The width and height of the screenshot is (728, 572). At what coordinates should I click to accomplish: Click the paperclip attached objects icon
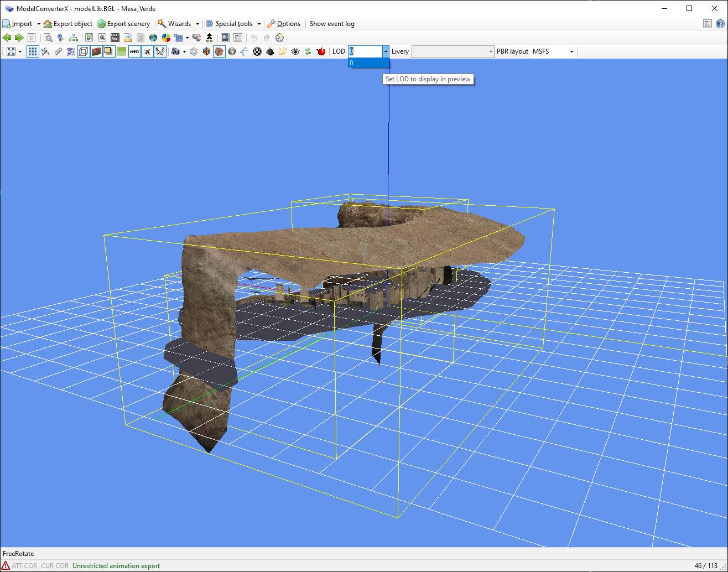pyautogui.click(x=58, y=51)
